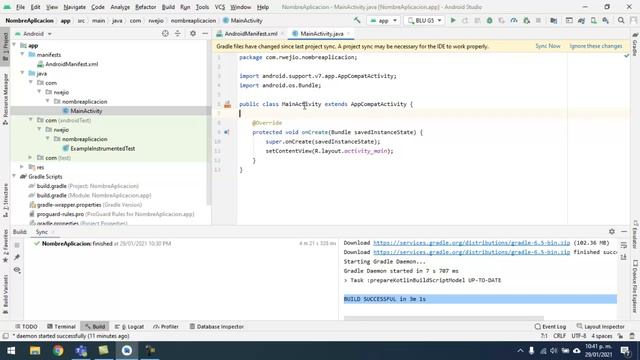Toggle the Structure sidebar tab
Screen dimensions: 640x360
coord(5,200)
